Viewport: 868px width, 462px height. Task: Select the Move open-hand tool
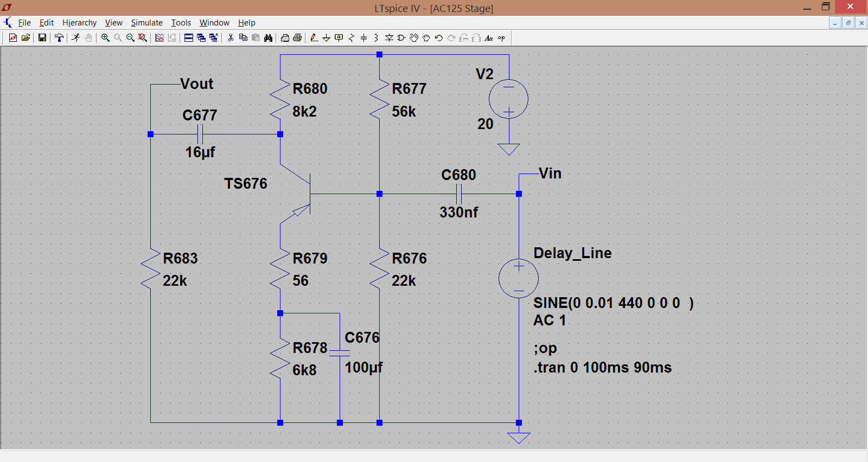click(x=414, y=37)
